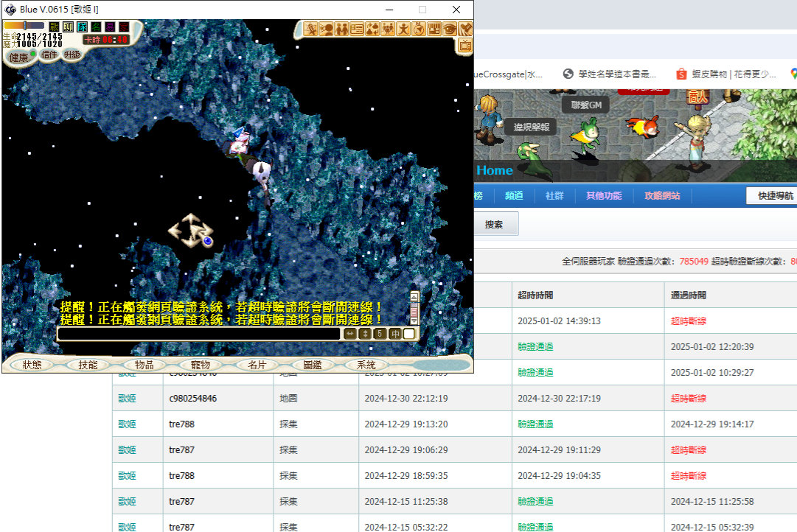The height and width of the screenshot is (532, 797).
Task: Open the family group icon
Action: click(x=388, y=29)
